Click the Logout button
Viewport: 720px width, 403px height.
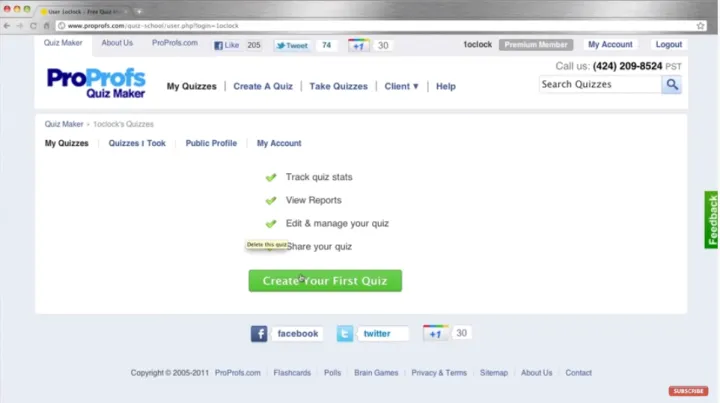(x=669, y=45)
